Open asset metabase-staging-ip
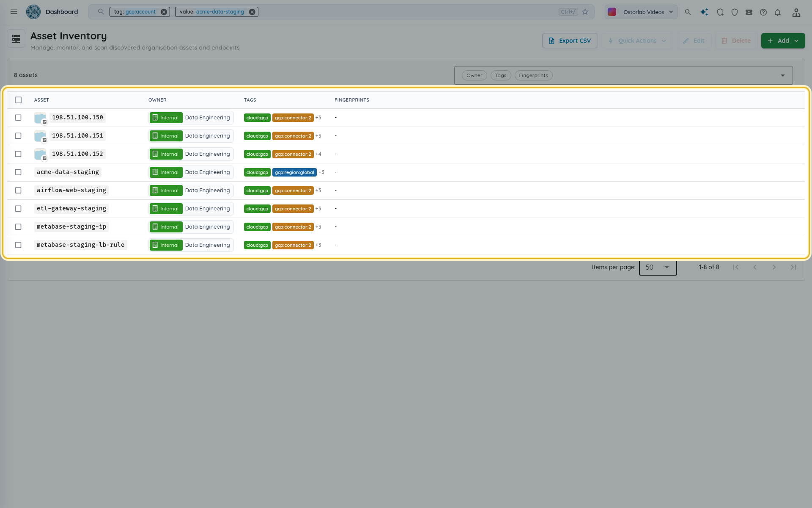 (71, 227)
